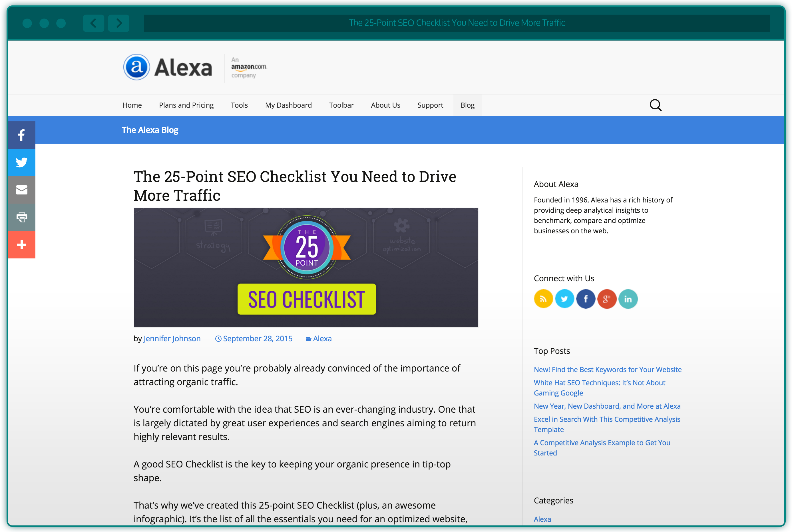Screen dimensions: 792x532
Task: Open 'White Hat SEO Techniques' top post
Action: click(599, 388)
